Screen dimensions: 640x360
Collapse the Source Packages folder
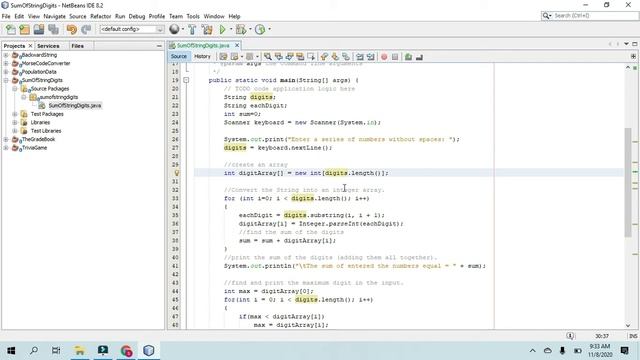[15, 89]
